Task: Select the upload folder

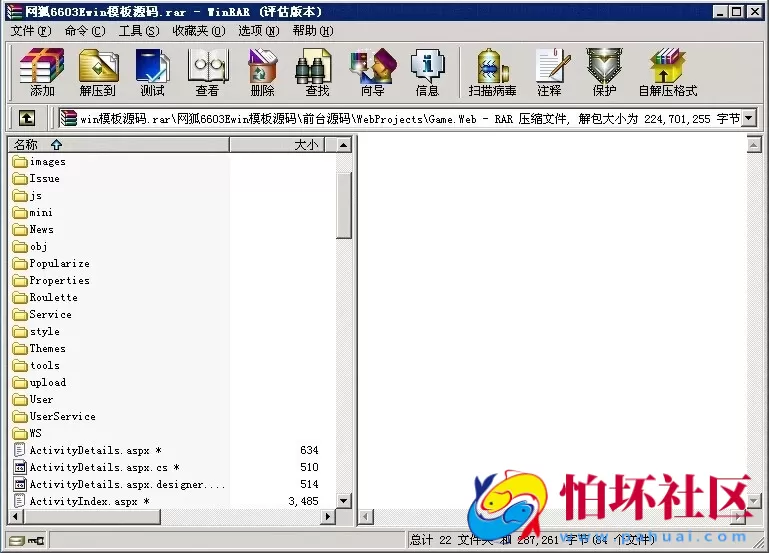Action: (x=39, y=382)
